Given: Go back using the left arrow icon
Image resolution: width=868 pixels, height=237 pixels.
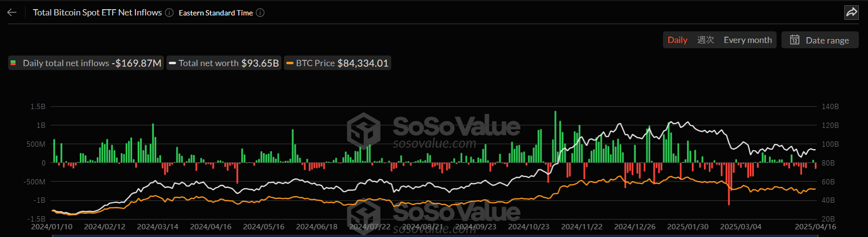Looking at the screenshot, I should coord(12,13).
